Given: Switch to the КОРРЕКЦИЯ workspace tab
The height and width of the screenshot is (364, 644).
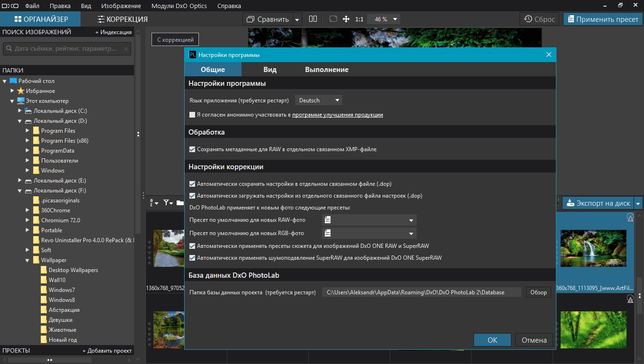Looking at the screenshot, I should coord(123,19).
